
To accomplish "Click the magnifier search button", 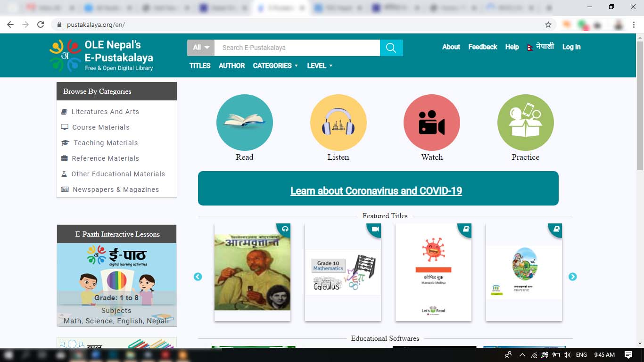I will click(391, 48).
